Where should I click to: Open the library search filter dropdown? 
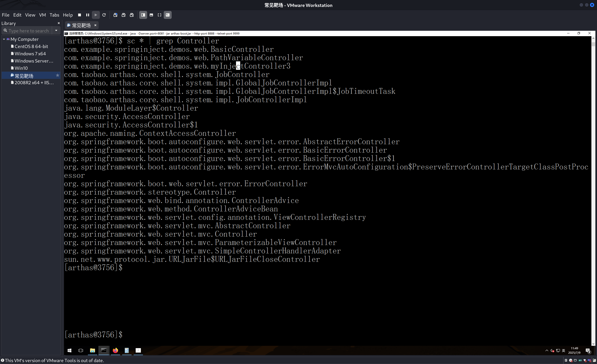coord(56,31)
